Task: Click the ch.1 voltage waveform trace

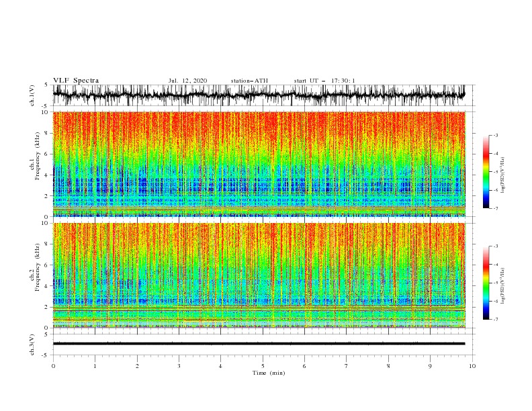Action: [259, 95]
